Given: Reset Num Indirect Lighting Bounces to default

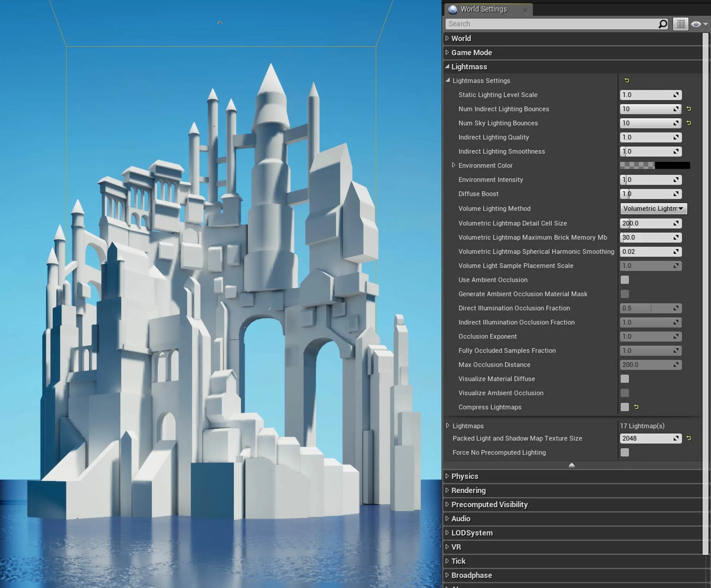Looking at the screenshot, I should coord(689,109).
